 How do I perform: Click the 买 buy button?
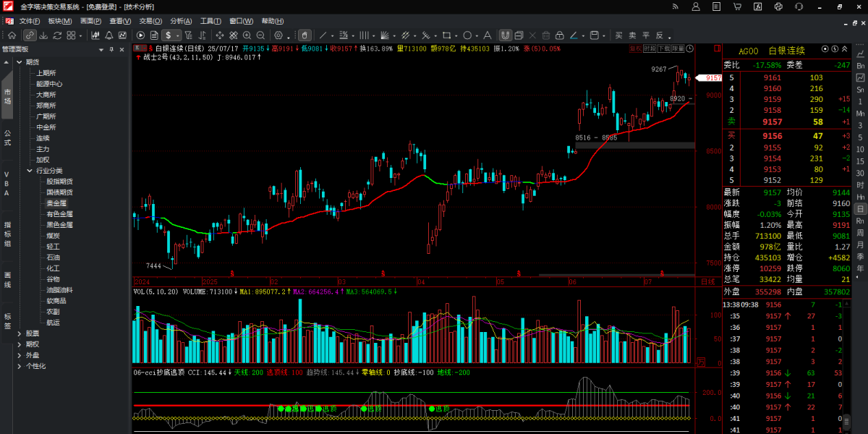[619, 35]
